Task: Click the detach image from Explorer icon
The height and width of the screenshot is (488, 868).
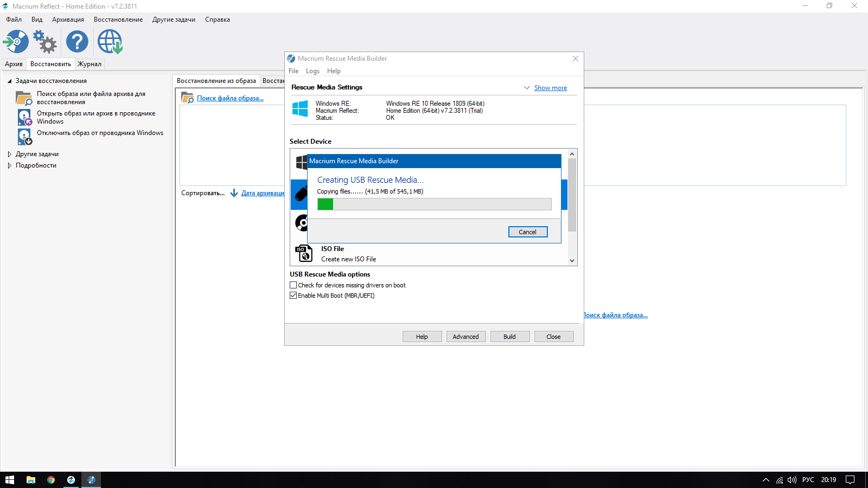Action: (24, 137)
